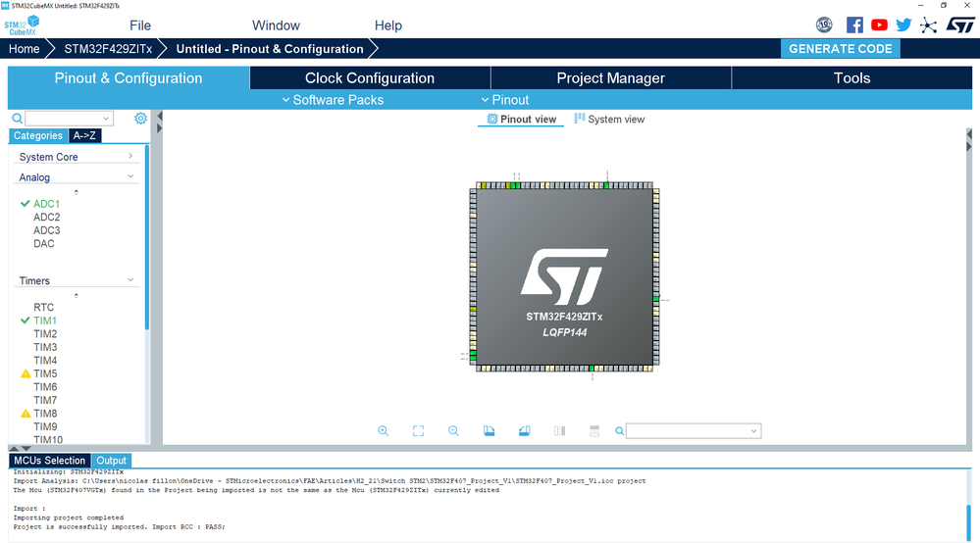Viewport: 980px width, 543px height.
Task: Open the Pinout dropdown menu
Action: [x=505, y=100]
